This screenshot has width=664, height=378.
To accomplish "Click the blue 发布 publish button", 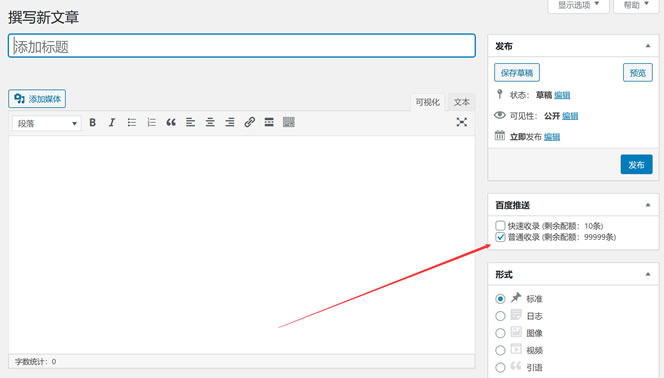I will click(x=636, y=165).
